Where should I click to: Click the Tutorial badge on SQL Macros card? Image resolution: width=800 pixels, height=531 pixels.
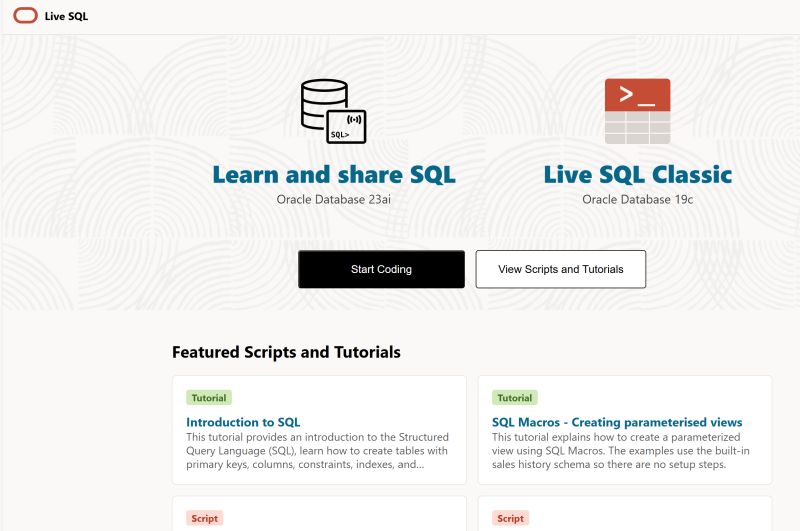click(x=515, y=398)
